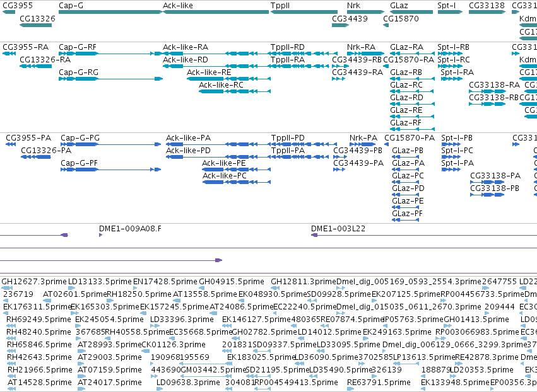Open transcript TppII-RD

coord(287,47)
